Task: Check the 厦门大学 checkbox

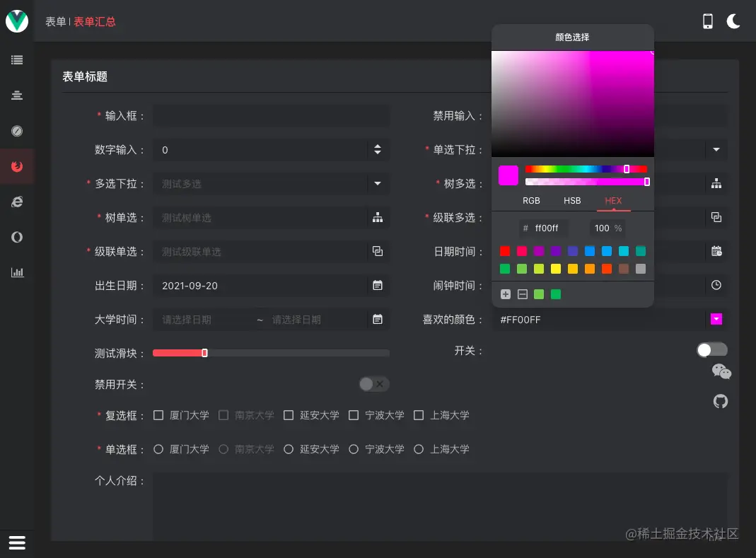Action: click(158, 415)
